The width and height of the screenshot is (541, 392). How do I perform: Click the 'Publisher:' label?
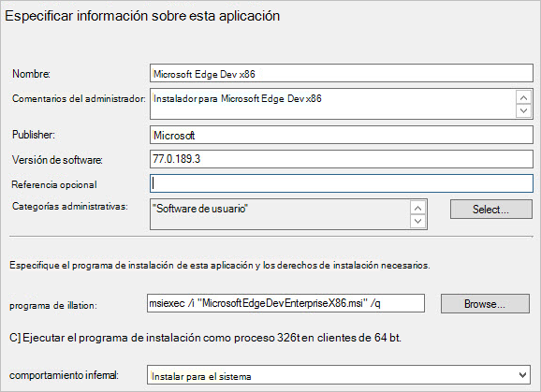[x=34, y=135]
